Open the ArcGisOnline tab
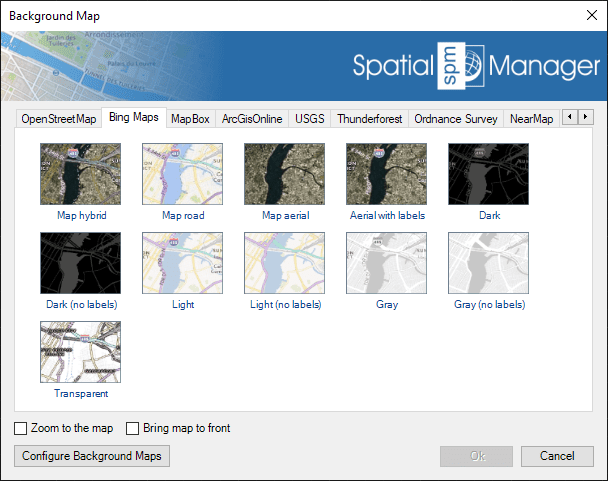608x481 pixels. click(x=252, y=119)
